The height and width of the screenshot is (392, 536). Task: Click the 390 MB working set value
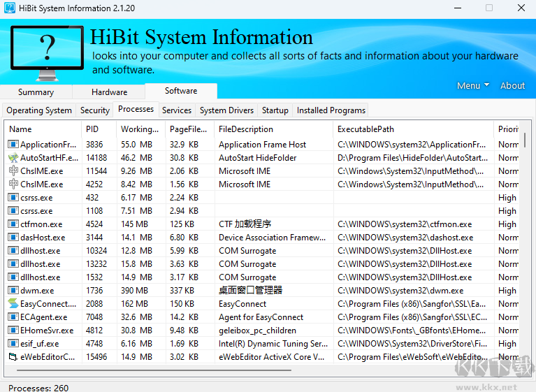(134, 291)
